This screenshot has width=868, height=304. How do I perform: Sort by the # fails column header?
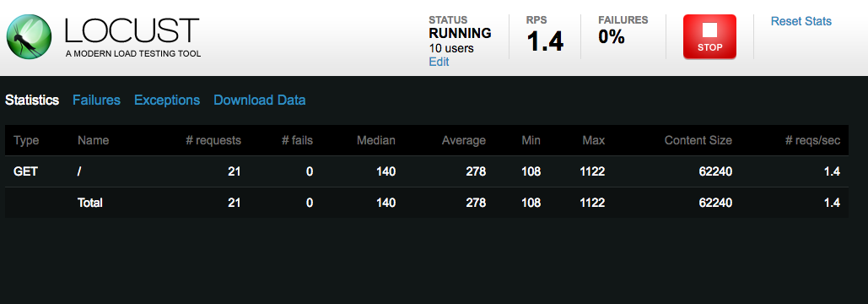click(297, 141)
